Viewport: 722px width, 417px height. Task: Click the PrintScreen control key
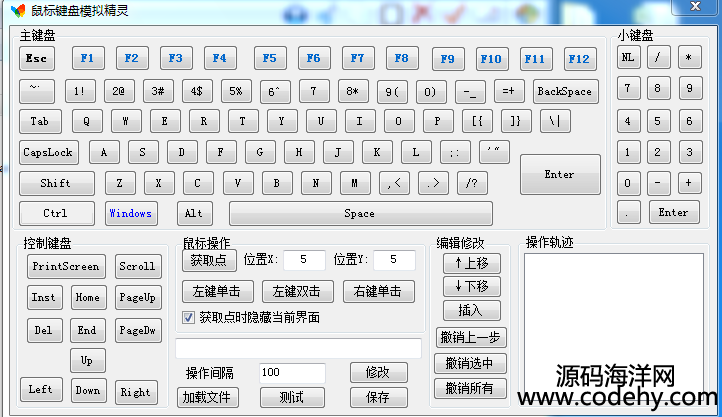(66, 266)
